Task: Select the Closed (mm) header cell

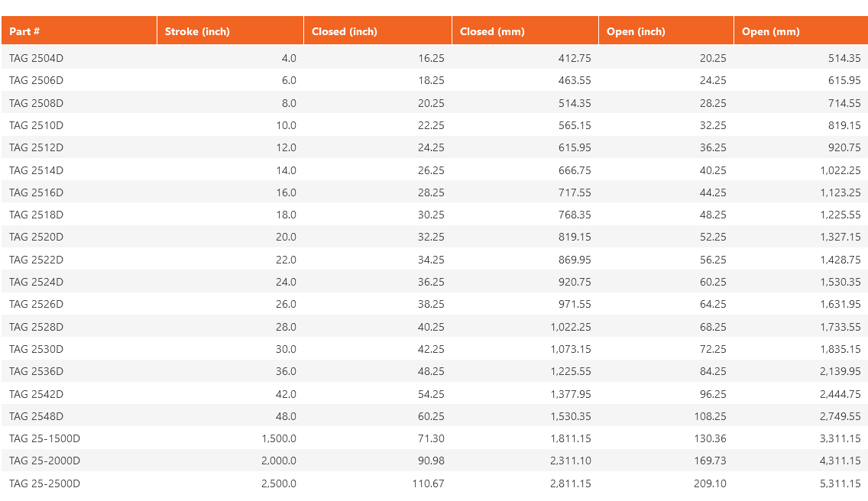Action: [492, 31]
